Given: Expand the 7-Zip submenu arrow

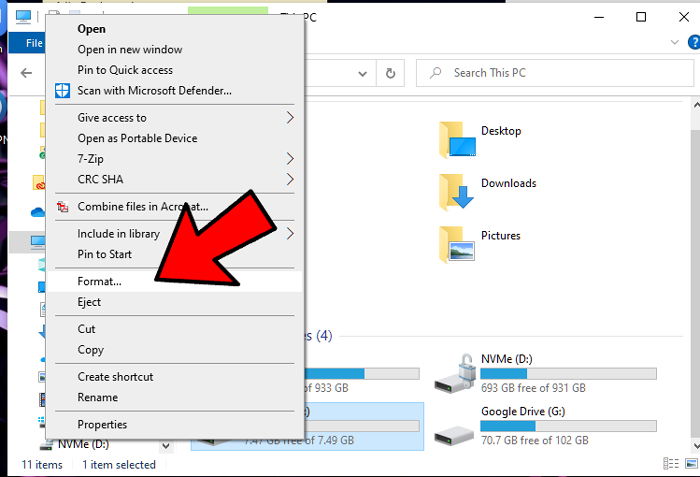Looking at the screenshot, I should (x=290, y=159).
